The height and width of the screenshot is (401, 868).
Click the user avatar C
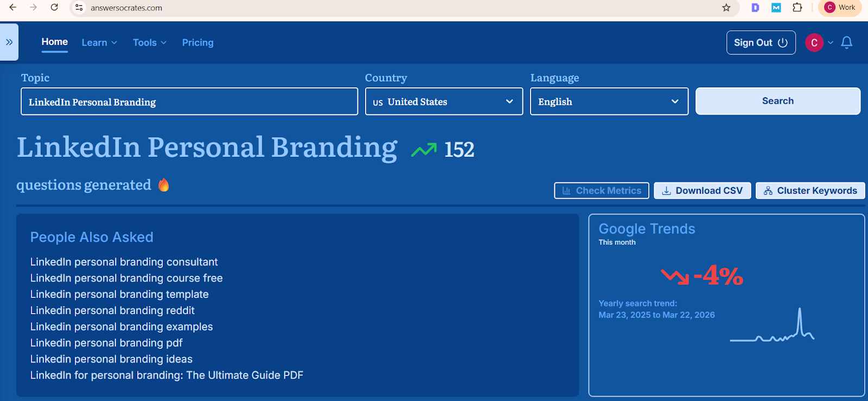point(814,43)
